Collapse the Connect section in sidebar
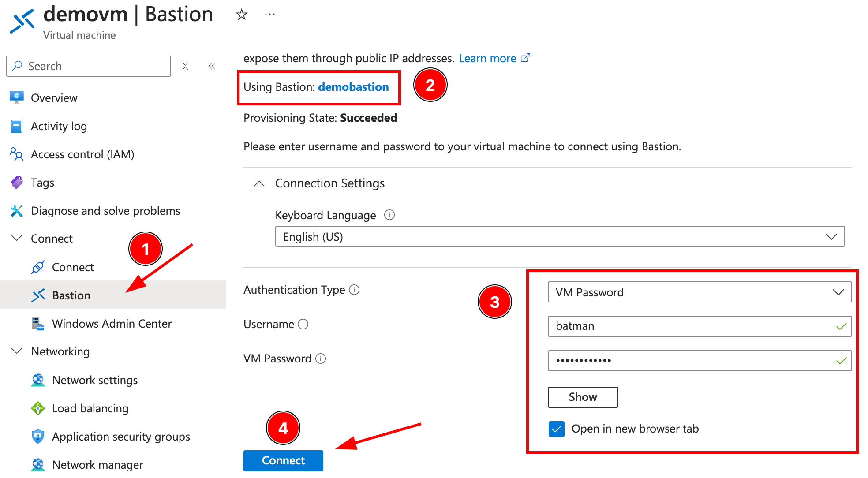 (x=16, y=238)
